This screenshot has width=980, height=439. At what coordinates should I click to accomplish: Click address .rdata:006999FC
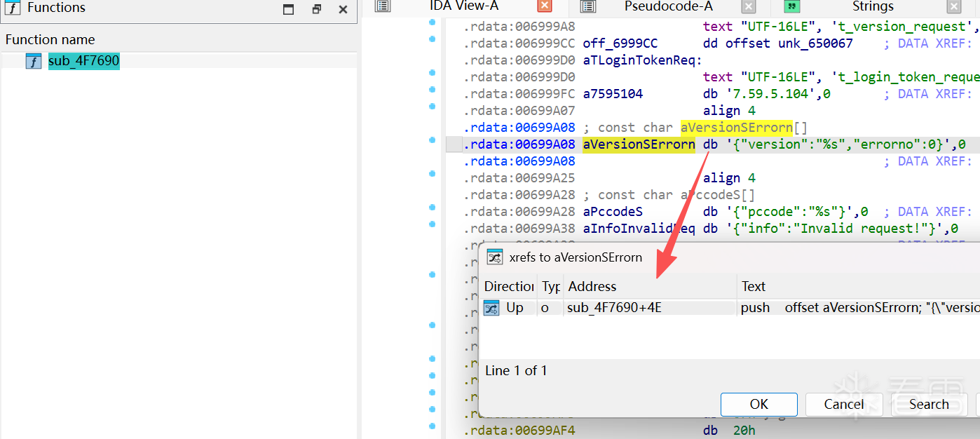coord(519,94)
